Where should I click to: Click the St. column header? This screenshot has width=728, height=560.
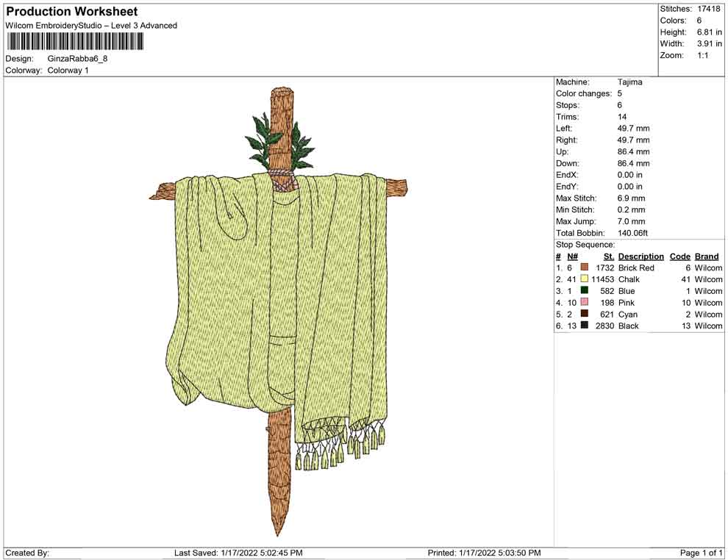point(608,256)
